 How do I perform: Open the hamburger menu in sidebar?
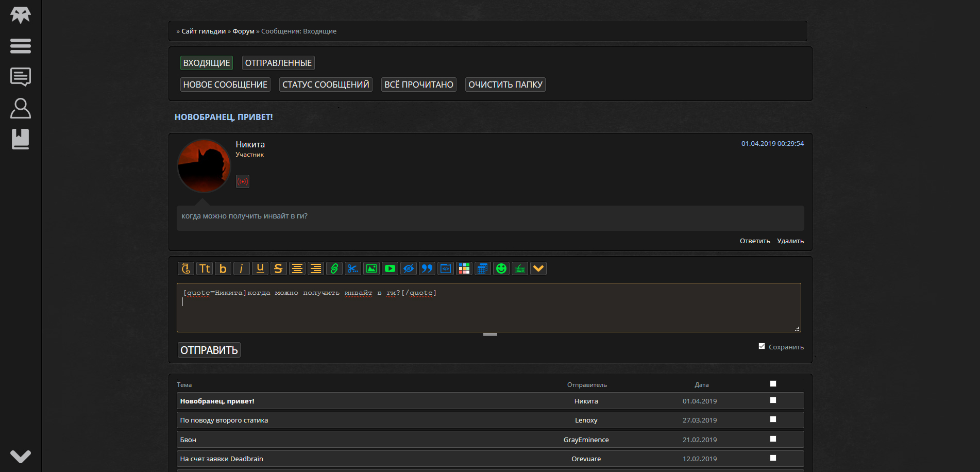[21, 46]
